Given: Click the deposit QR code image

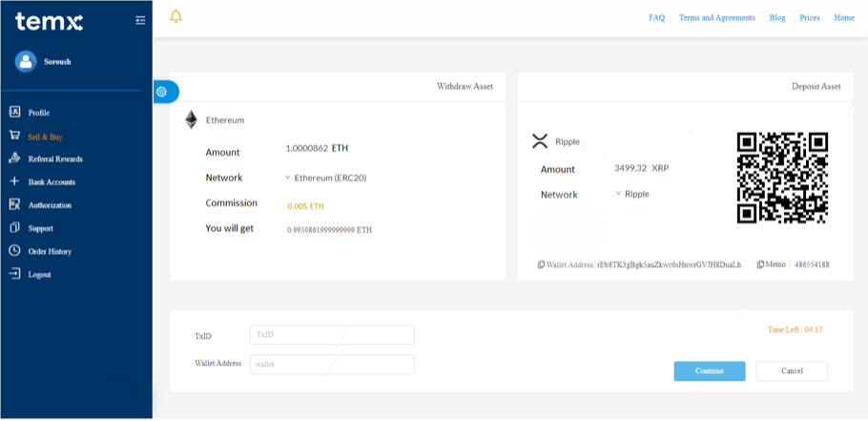Looking at the screenshot, I should [782, 178].
